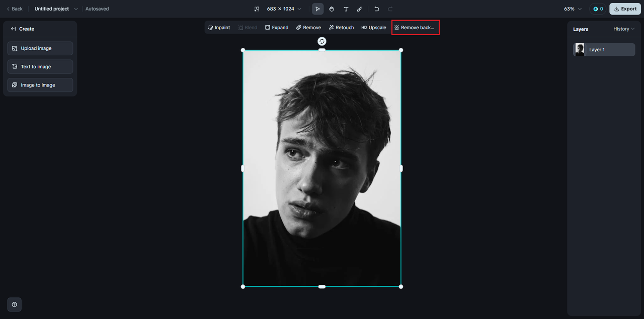Choose Upload image
The image size is (644, 319).
[x=40, y=48]
